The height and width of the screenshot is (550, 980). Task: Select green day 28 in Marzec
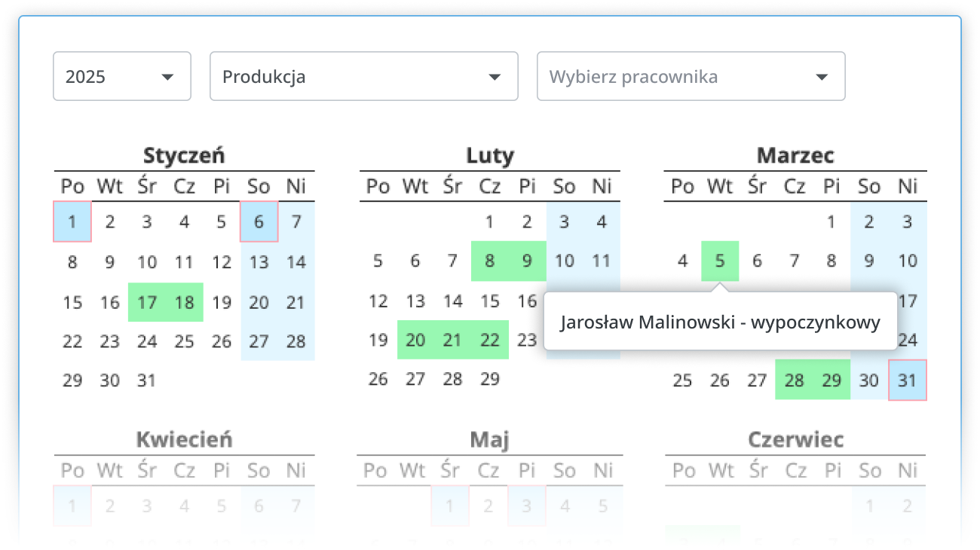(x=794, y=380)
